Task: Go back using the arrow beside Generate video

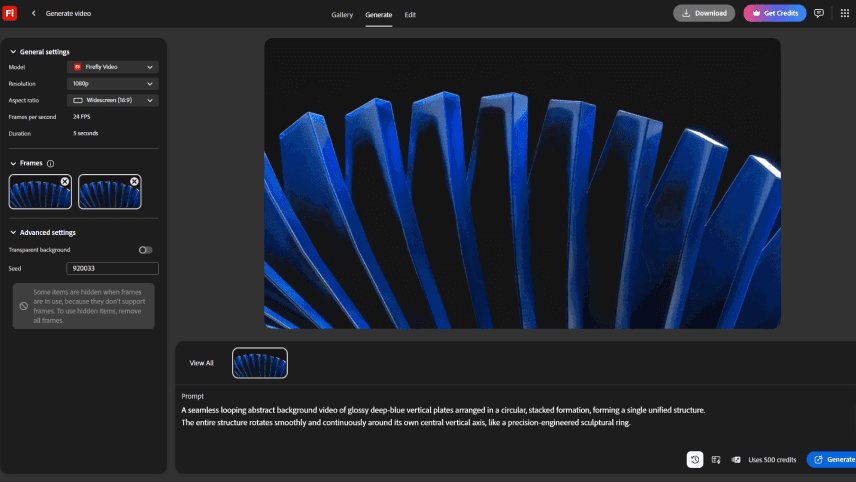Action: (x=33, y=13)
